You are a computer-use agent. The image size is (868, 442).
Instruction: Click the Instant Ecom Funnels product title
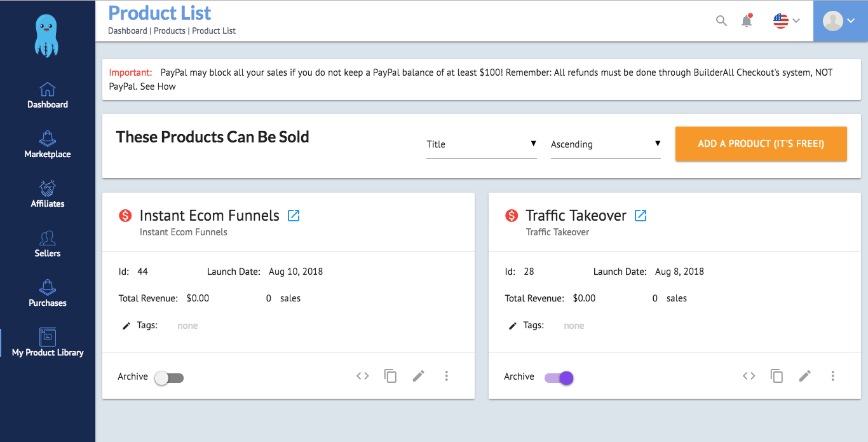click(210, 216)
